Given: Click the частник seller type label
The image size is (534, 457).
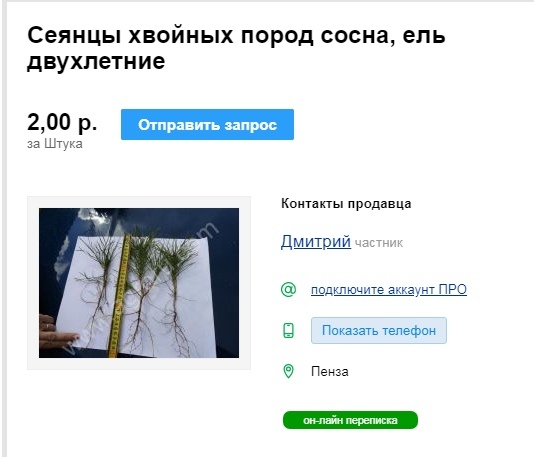Looking at the screenshot, I should point(379,243).
